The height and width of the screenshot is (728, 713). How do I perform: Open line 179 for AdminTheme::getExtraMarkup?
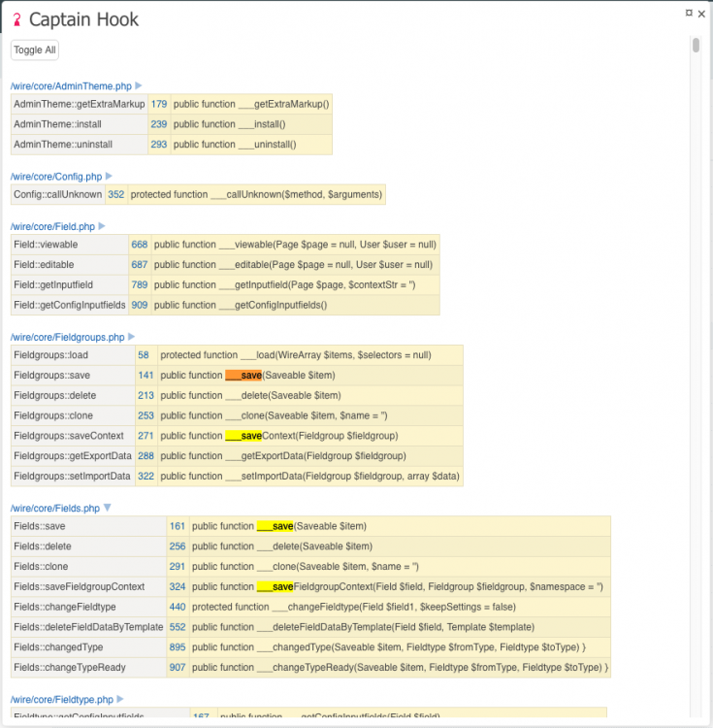[x=159, y=104]
